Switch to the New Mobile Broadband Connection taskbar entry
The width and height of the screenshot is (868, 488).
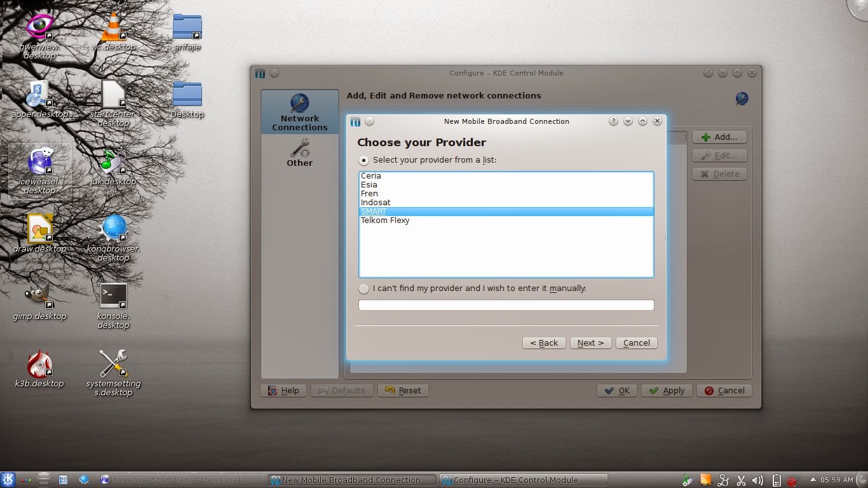tap(351, 480)
